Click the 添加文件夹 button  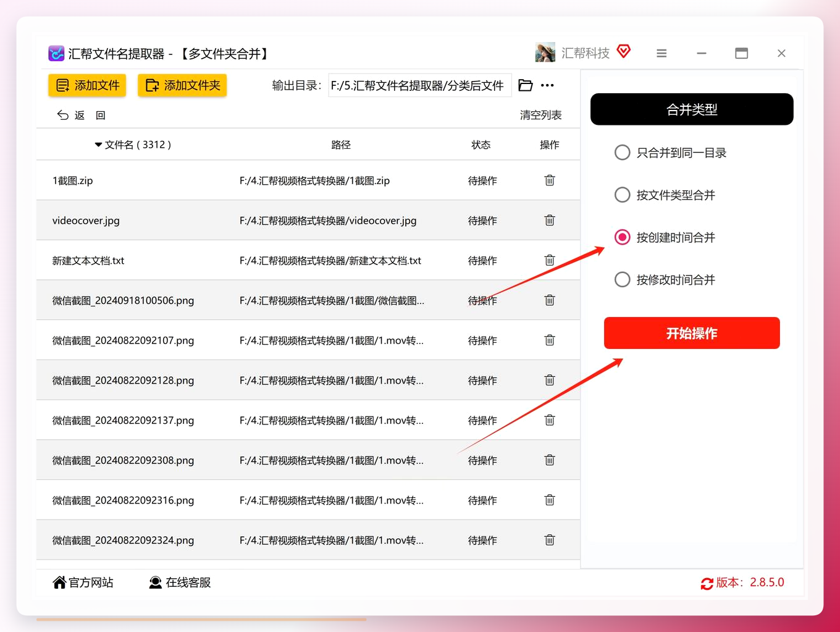(x=182, y=85)
